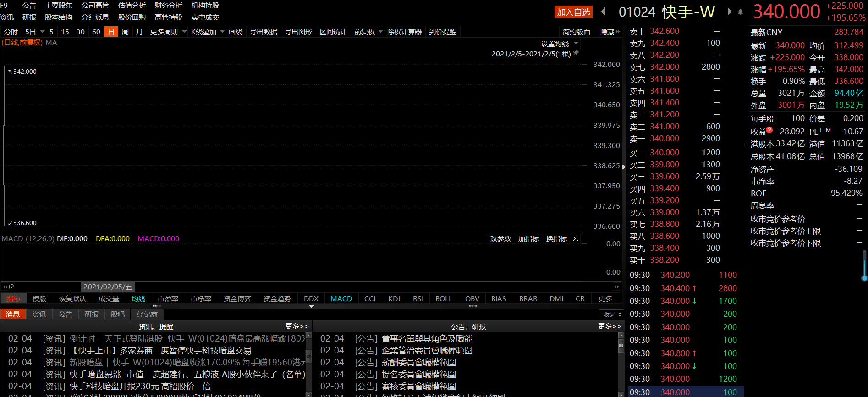Open the 设置均线 dropdown
The width and height of the screenshot is (868, 397).
pos(576,44)
